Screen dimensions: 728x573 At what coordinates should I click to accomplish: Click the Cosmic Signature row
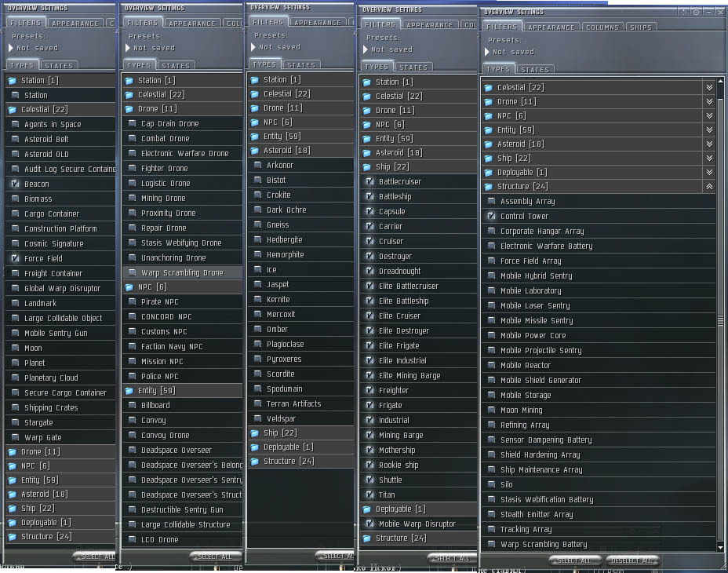[60, 243]
